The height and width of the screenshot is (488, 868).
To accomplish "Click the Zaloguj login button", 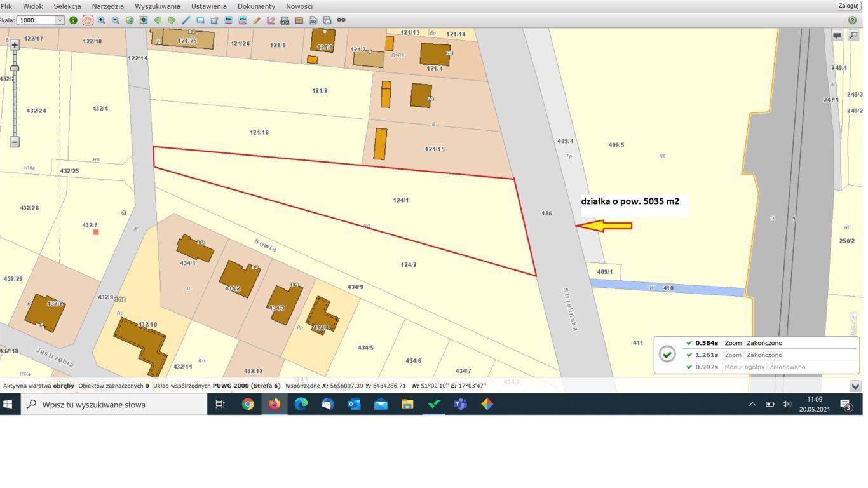I will click(x=848, y=6).
